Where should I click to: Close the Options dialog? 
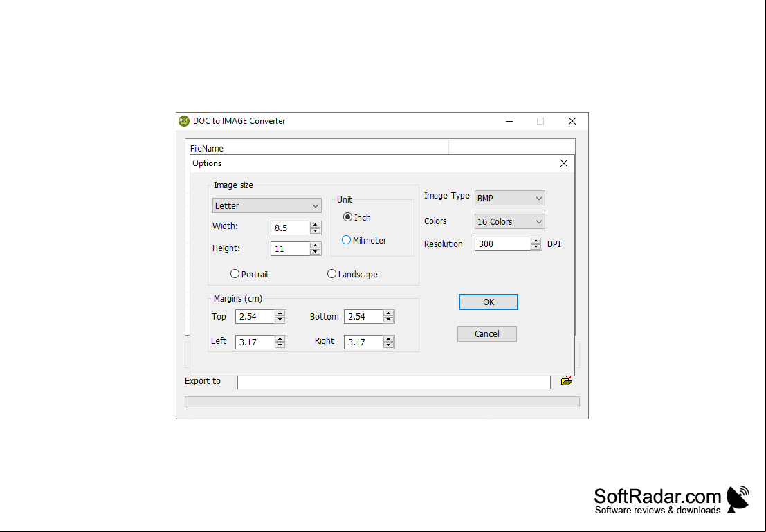(564, 163)
